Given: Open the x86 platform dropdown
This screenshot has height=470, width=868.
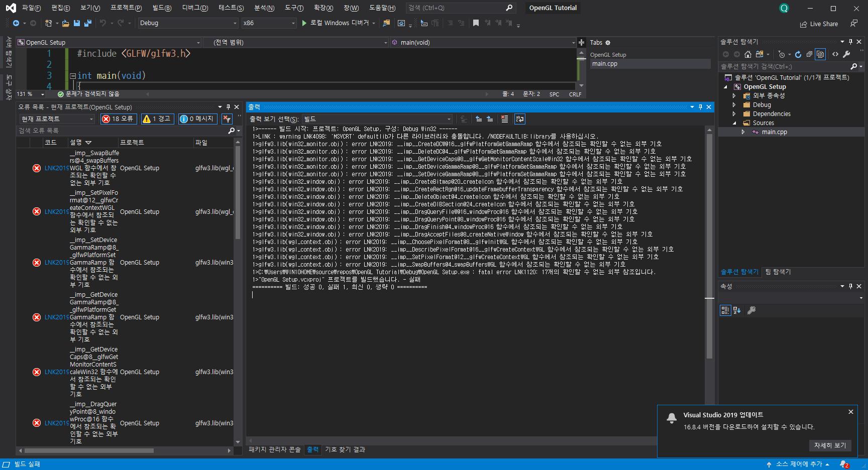Looking at the screenshot, I should (269, 23).
